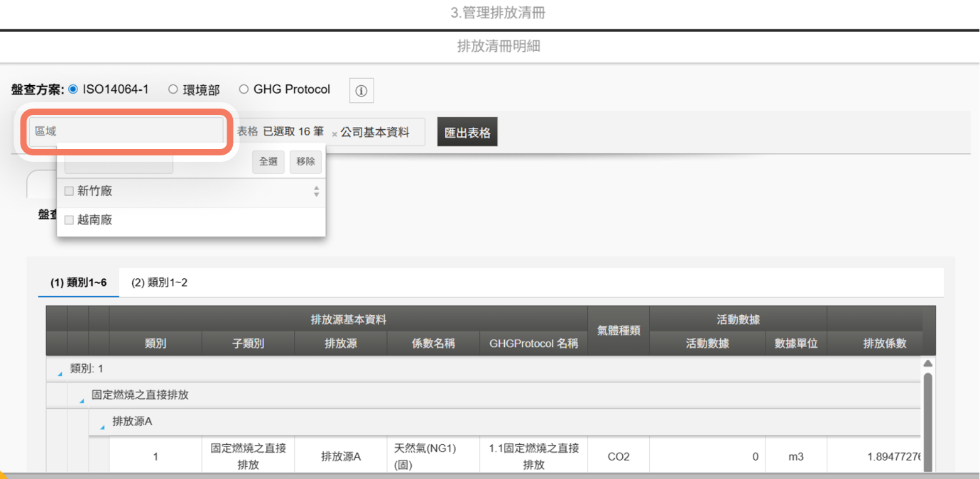Click the 匯出表格 button

[x=467, y=133]
